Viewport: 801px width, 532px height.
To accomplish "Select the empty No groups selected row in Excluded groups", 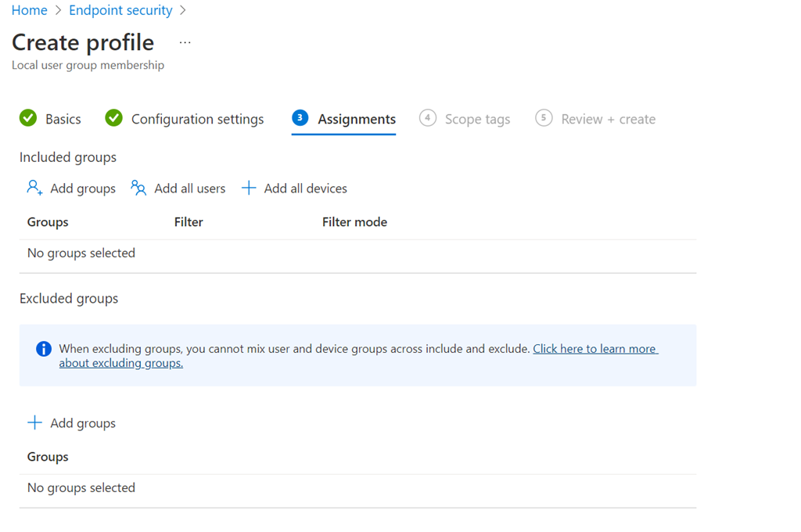I will (81, 487).
